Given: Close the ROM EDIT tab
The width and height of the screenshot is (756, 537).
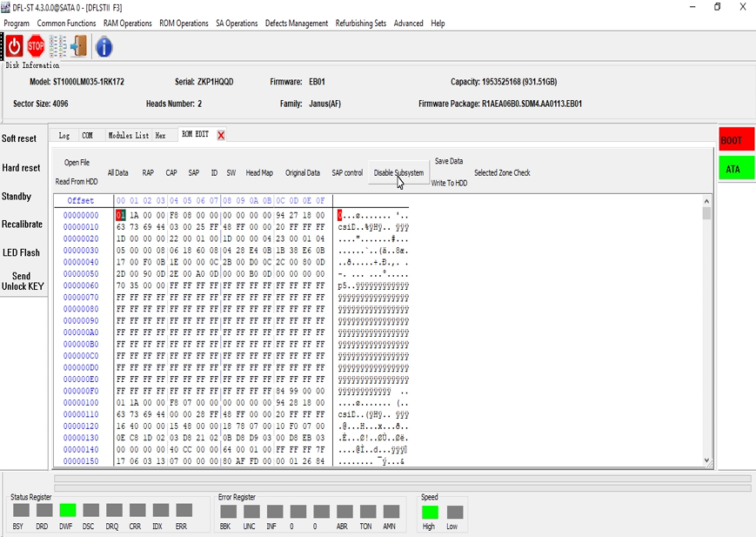Looking at the screenshot, I should click(x=221, y=136).
